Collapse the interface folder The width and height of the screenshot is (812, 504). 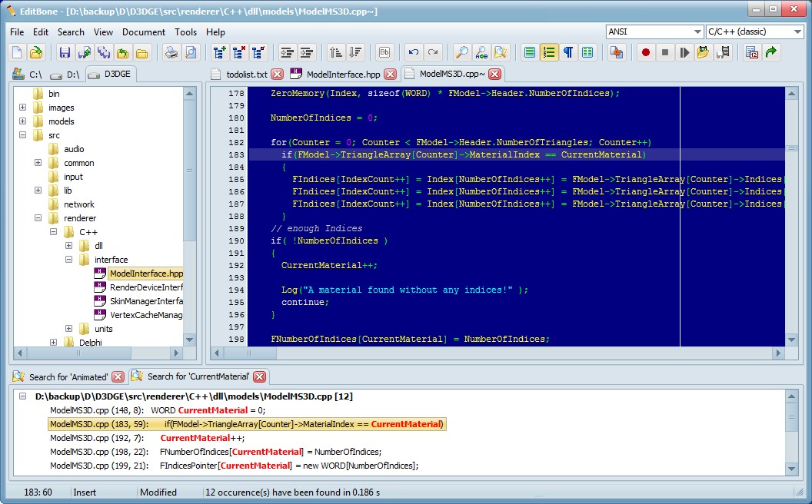(68, 259)
